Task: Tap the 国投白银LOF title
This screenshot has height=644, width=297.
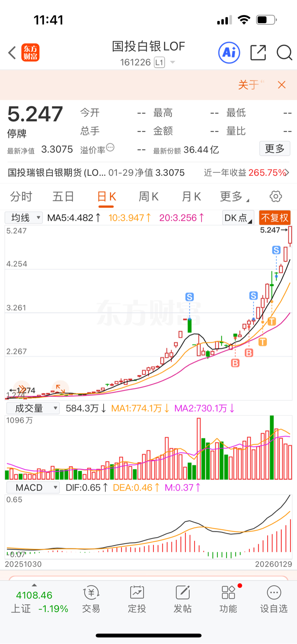Action: pos(148,46)
